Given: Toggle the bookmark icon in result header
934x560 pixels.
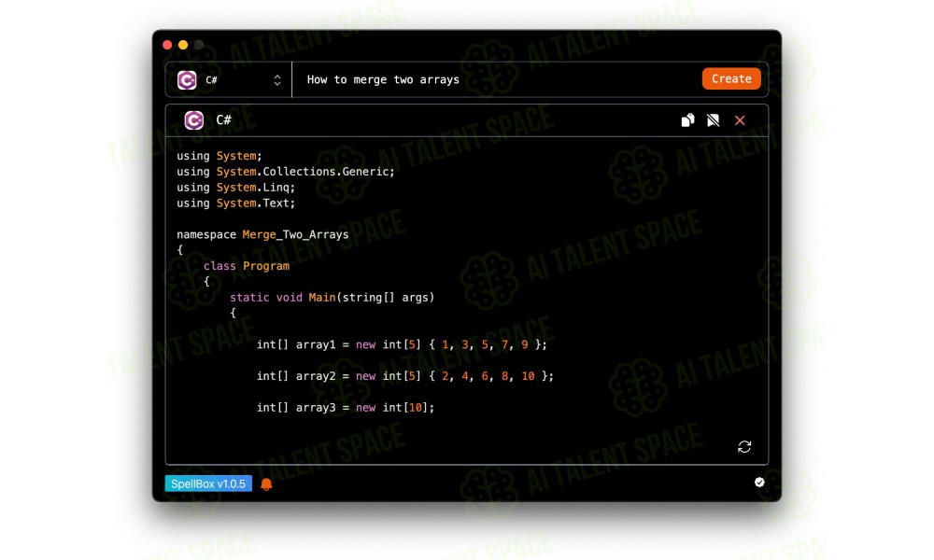Looking at the screenshot, I should point(713,120).
